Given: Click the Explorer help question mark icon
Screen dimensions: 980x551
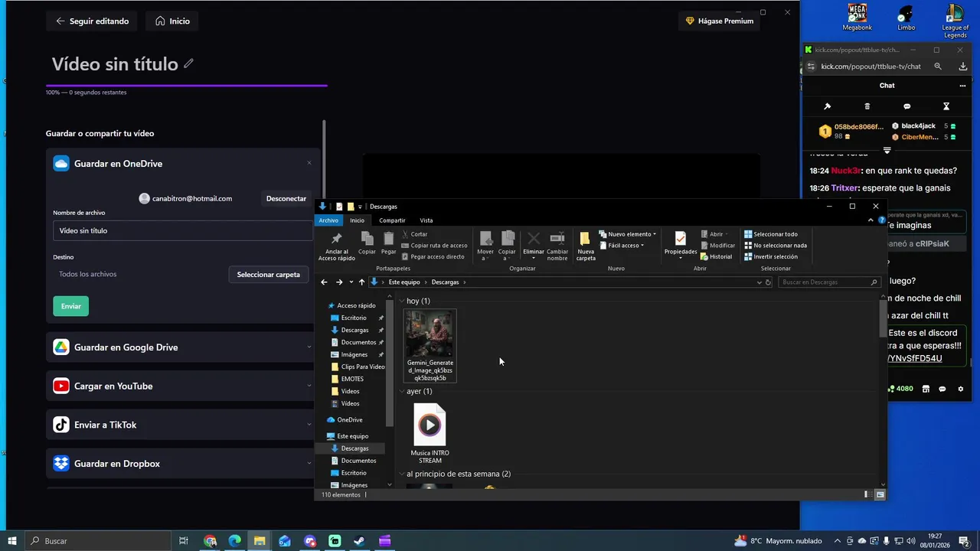Looking at the screenshot, I should [x=881, y=220].
